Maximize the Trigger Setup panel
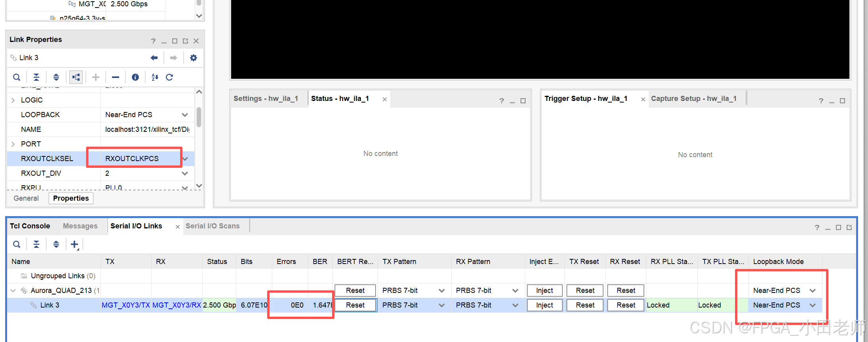 (x=842, y=101)
